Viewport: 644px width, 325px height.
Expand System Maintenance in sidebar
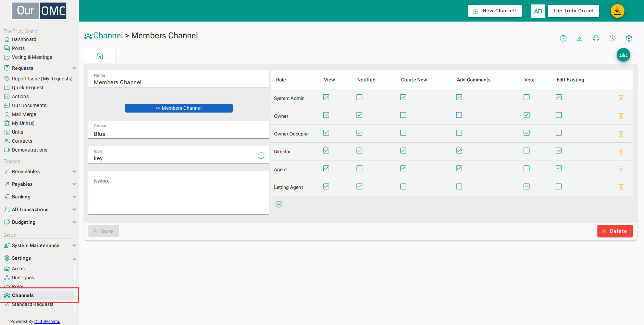point(39,245)
